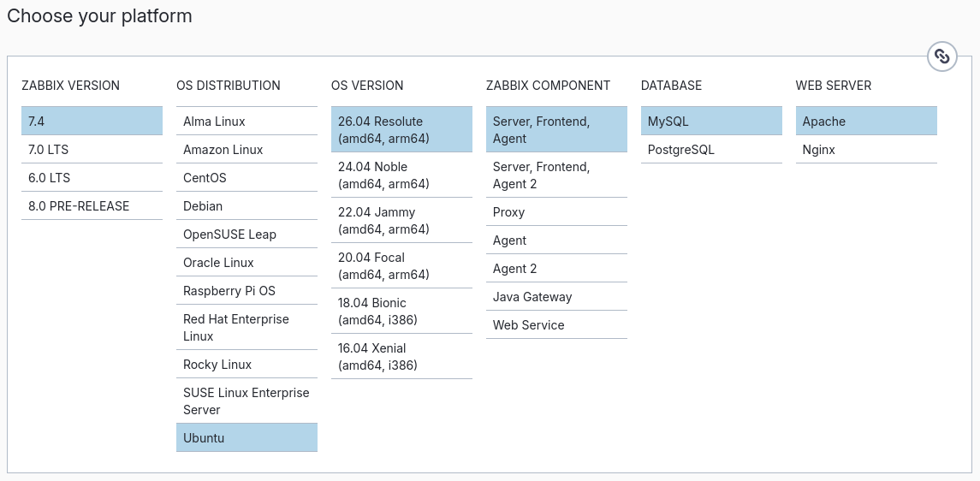Select the Java Gateway component

pos(557,297)
